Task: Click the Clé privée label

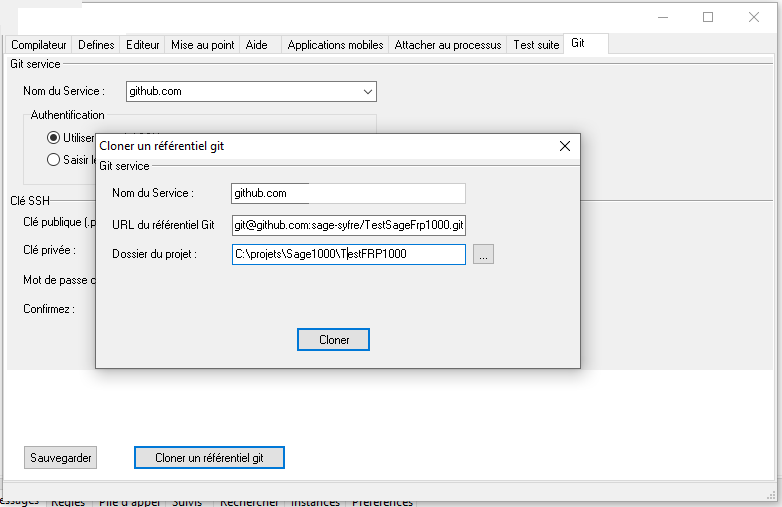Action: tap(49, 250)
